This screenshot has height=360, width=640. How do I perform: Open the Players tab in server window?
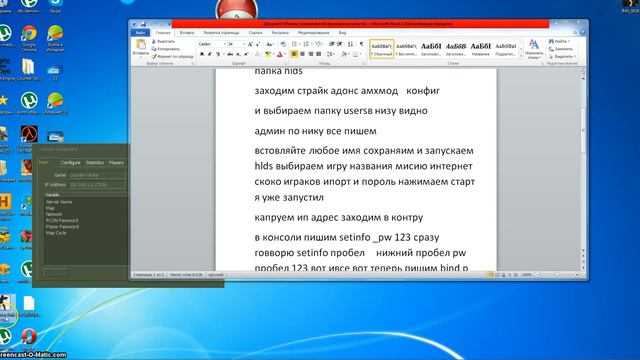(116, 162)
